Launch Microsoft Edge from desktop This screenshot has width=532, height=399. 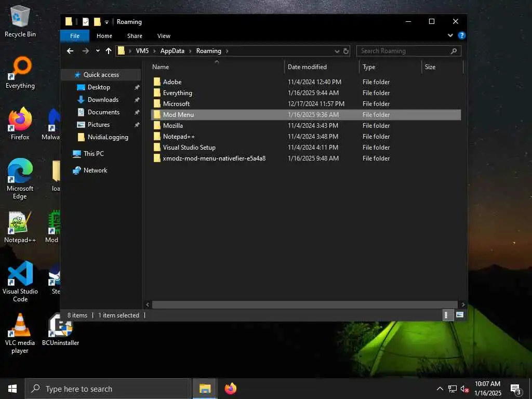point(20,179)
